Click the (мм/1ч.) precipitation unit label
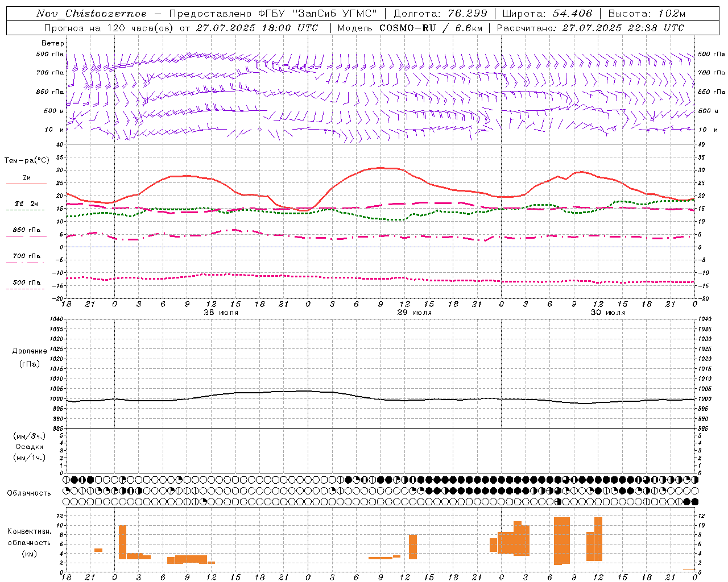Screen dimensions: 728x582 (30, 458)
